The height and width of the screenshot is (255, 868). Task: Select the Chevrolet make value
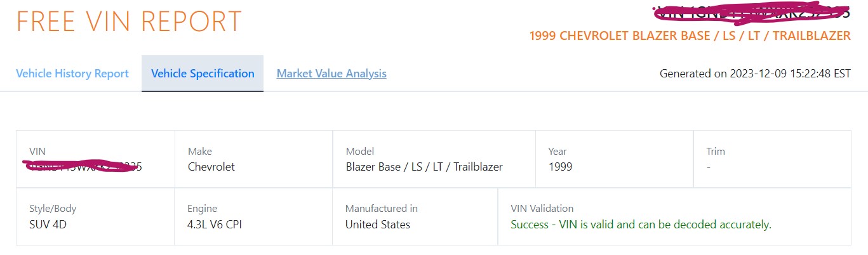(211, 167)
